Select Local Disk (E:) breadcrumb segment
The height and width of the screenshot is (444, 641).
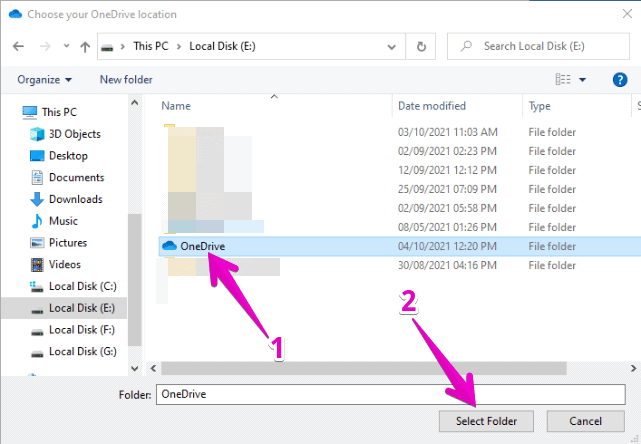222,46
